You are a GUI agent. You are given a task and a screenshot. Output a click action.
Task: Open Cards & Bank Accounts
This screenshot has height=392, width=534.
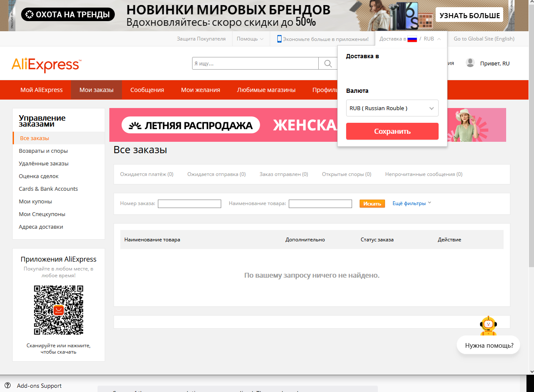(x=49, y=189)
